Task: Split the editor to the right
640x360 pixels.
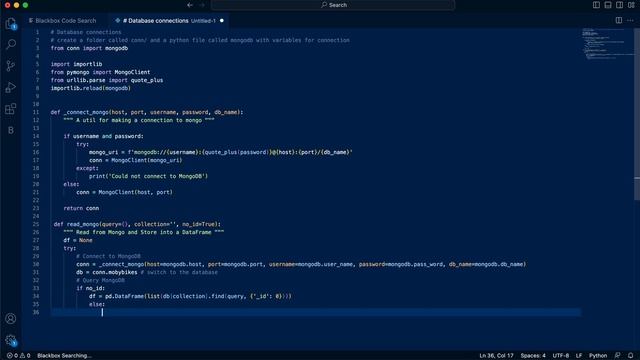Action: [619, 20]
